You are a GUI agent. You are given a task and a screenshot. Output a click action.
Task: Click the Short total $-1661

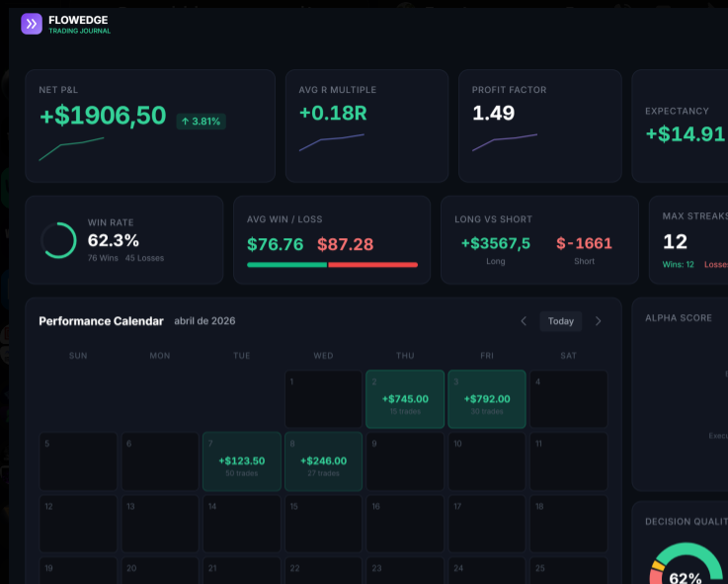point(584,243)
